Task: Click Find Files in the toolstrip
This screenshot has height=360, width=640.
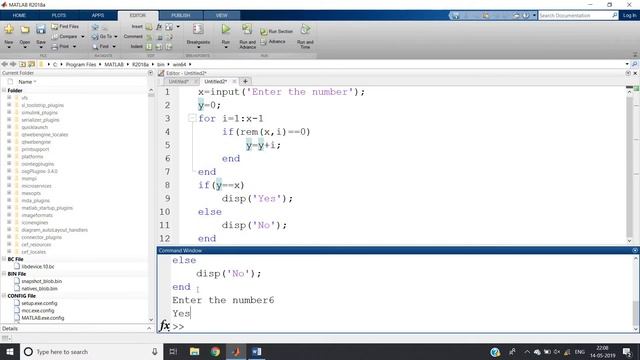Action: point(65,27)
